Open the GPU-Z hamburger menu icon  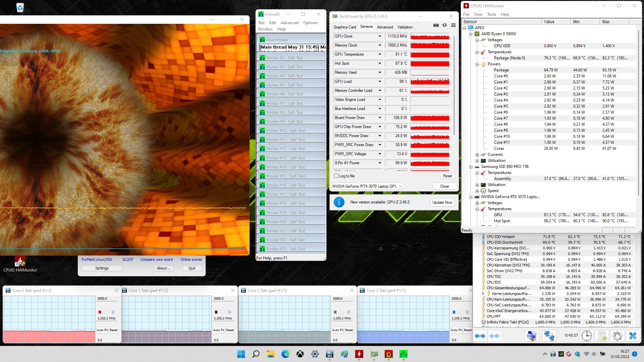coord(453,25)
